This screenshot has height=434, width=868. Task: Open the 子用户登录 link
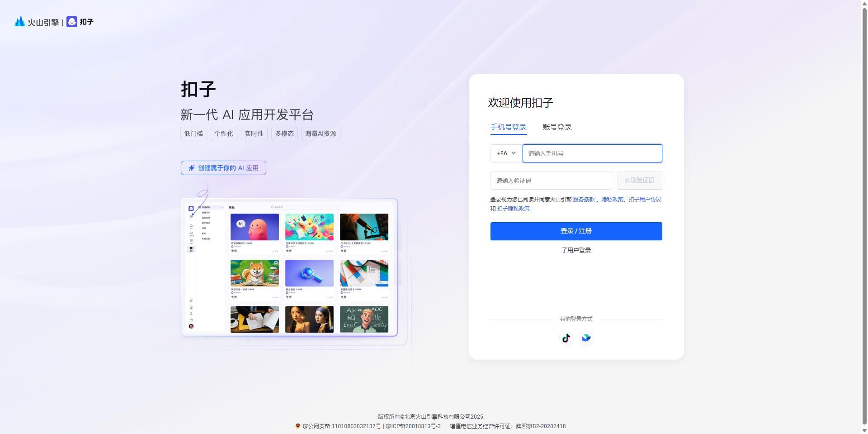(576, 250)
